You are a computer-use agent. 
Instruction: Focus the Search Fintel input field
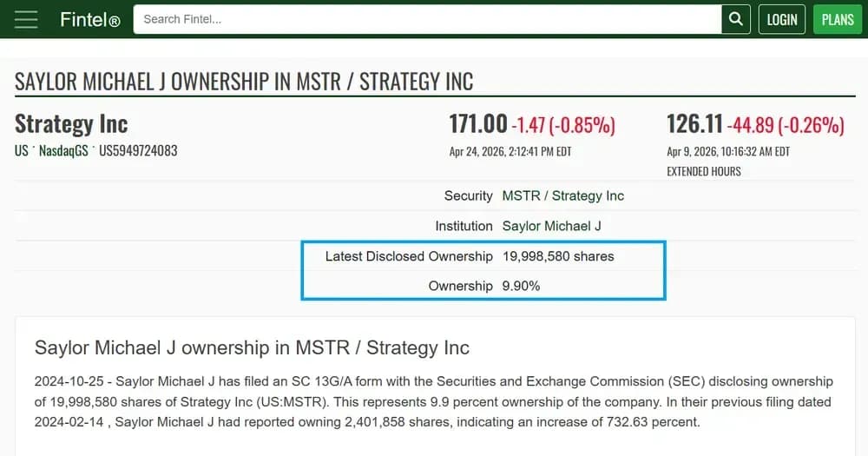427,19
